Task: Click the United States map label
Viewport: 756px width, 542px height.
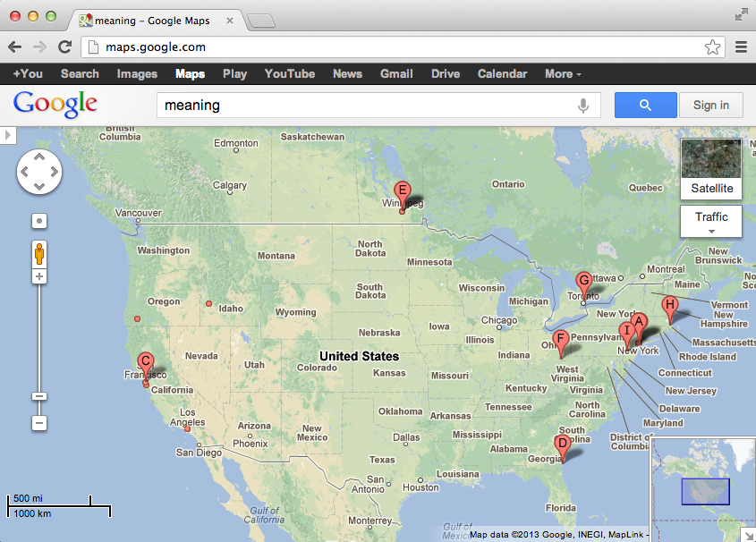Action: [x=359, y=356]
